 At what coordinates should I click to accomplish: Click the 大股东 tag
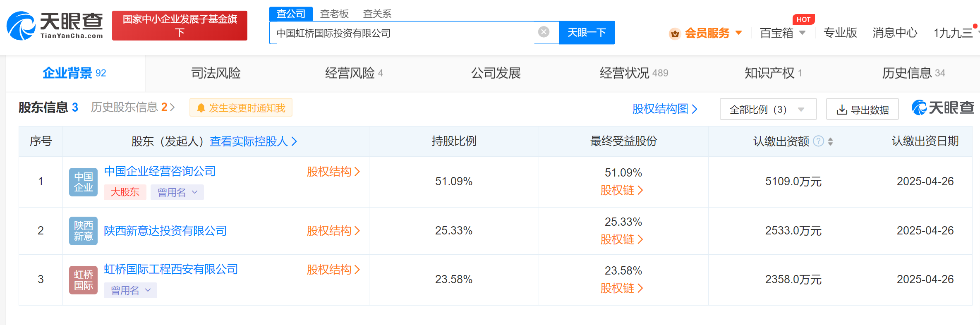pyautogui.click(x=125, y=192)
